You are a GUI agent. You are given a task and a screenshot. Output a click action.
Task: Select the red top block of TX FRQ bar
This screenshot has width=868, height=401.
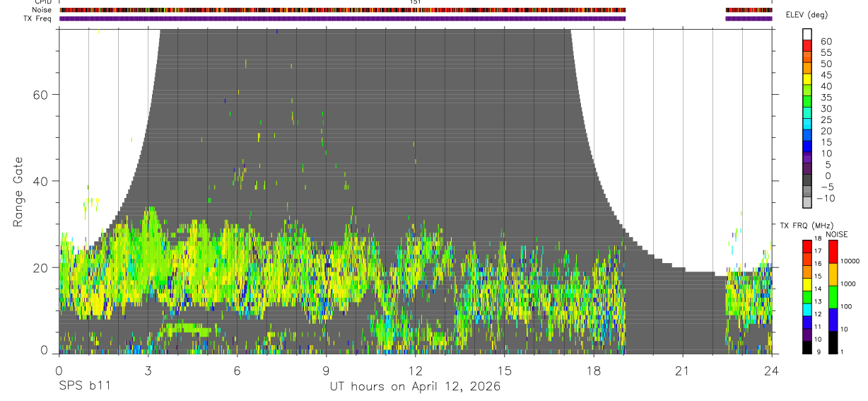coord(807,247)
